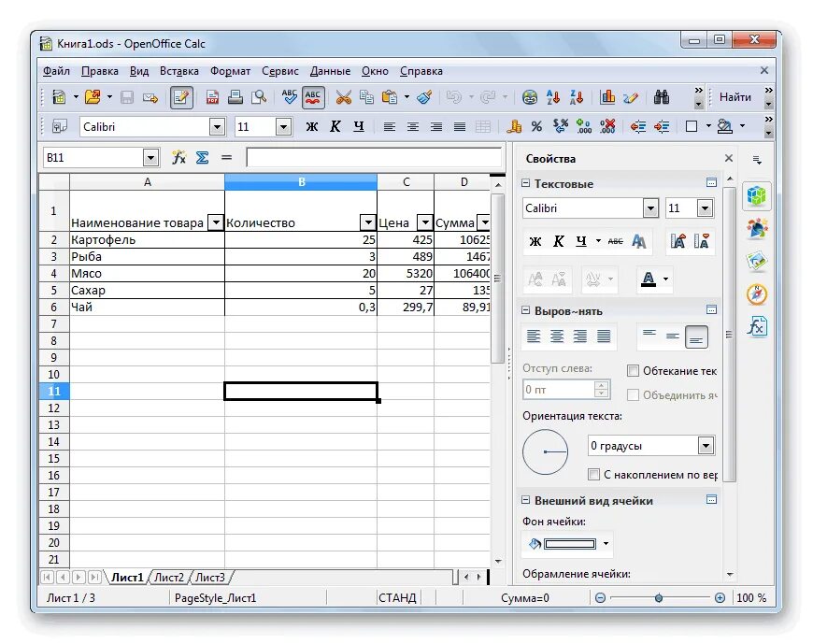Click the Hyperlink globe icon
The width and height of the screenshot is (813, 644).
click(529, 97)
